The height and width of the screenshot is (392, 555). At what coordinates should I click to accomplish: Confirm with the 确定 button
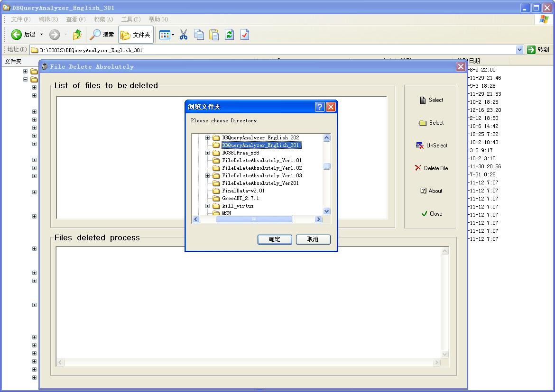[x=275, y=239]
